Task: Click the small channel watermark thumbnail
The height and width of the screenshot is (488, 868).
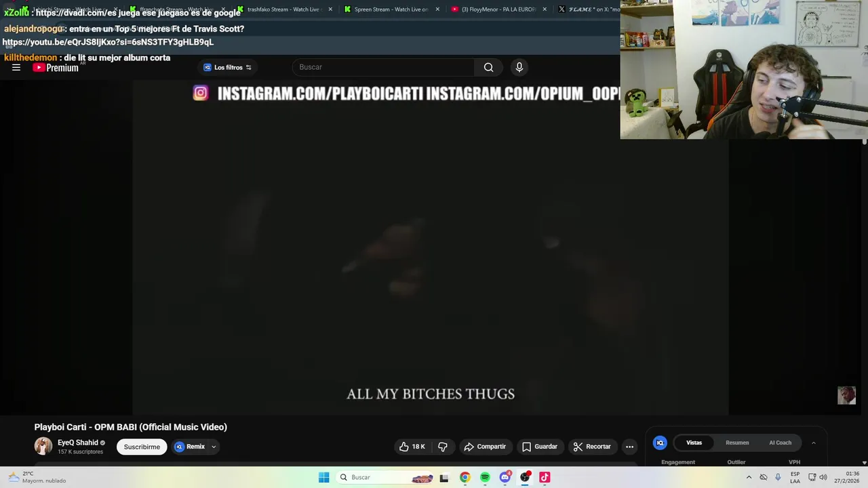Action: point(846,395)
